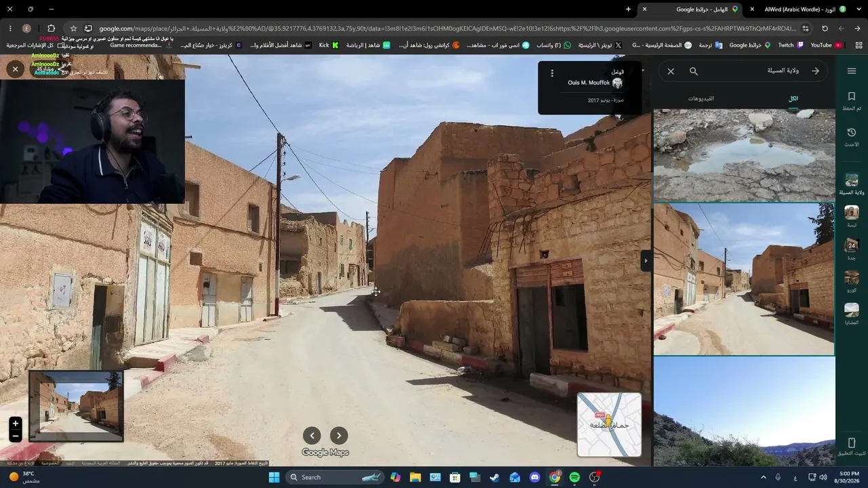Zoom out with the minus button

pos(16,437)
